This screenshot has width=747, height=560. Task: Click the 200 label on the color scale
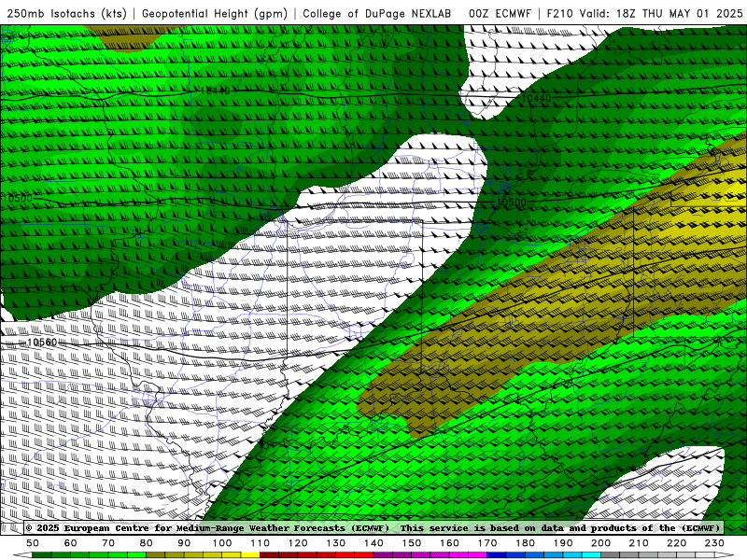[x=600, y=543]
